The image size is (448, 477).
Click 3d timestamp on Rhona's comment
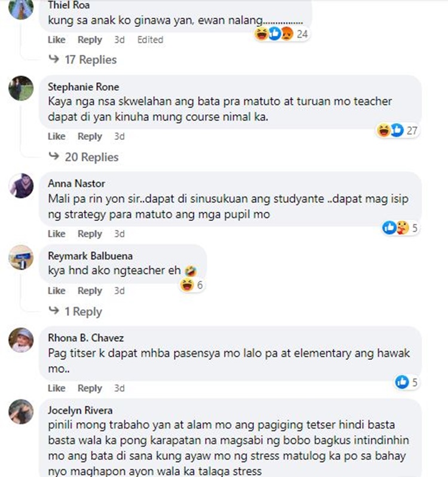point(119,388)
